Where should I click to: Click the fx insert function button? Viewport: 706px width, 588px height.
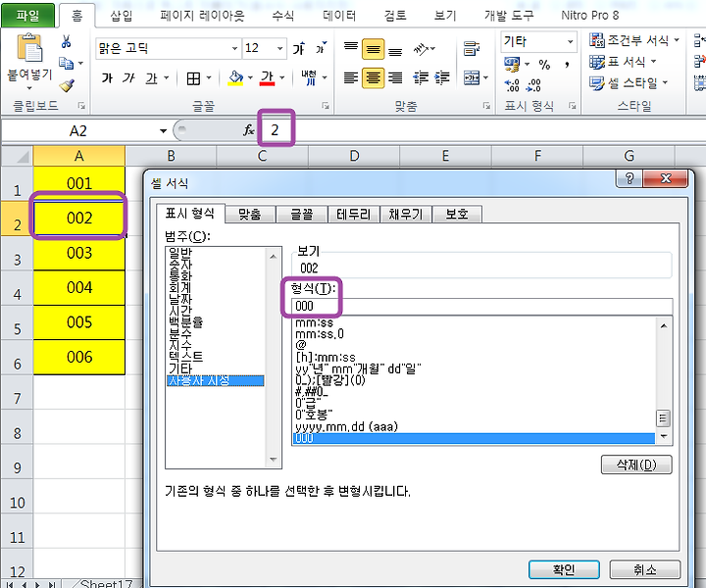pos(248,130)
